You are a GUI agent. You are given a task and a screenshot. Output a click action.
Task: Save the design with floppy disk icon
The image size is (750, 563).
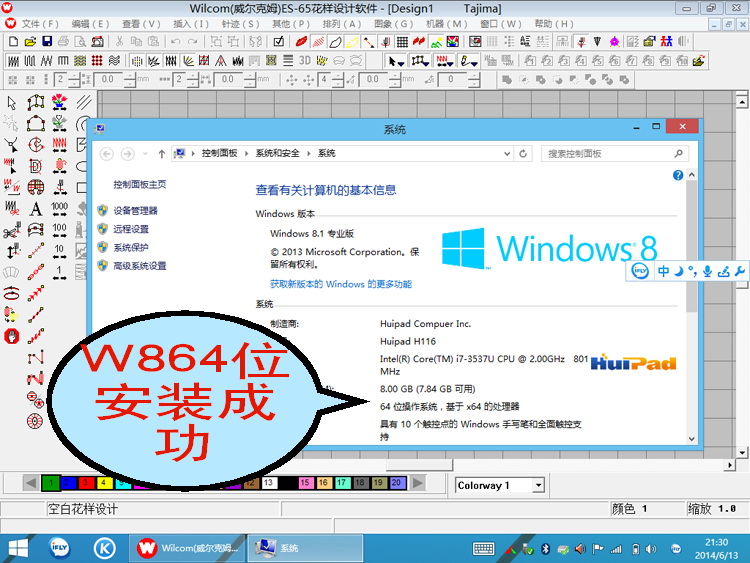pyautogui.click(x=47, y=42)
